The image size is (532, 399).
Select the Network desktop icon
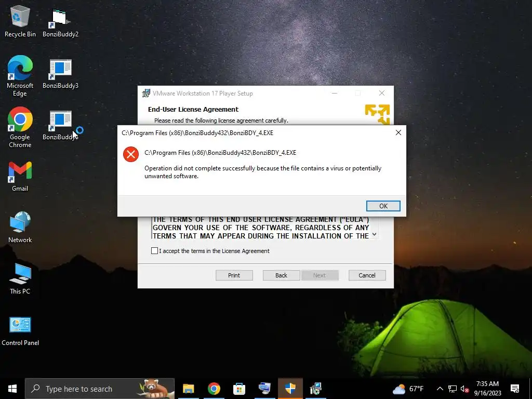(x=20, y=228)
